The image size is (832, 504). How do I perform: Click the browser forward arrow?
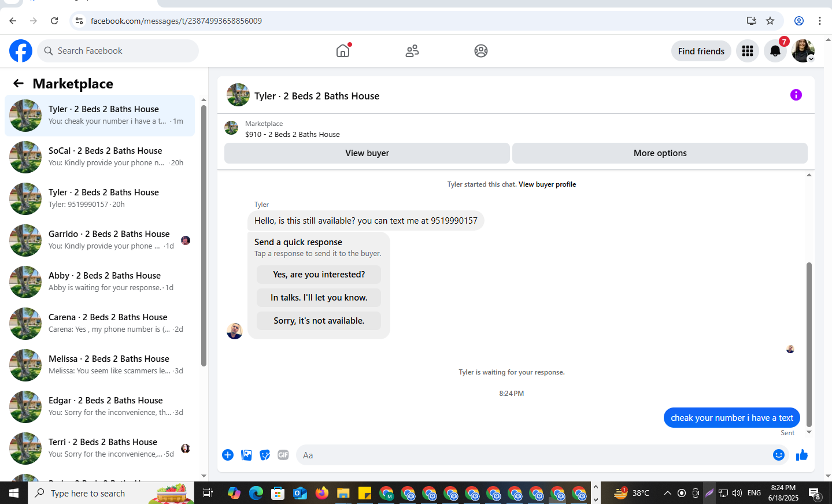click(x=34, y=21)
